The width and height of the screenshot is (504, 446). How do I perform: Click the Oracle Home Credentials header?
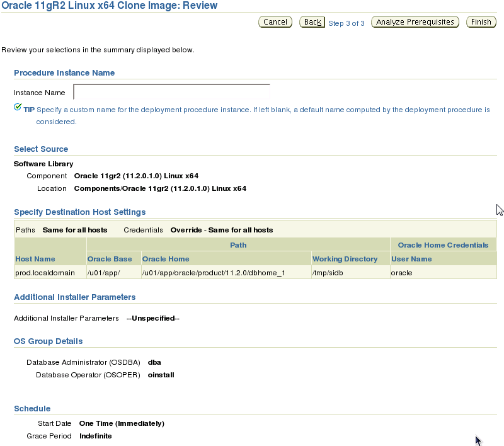tap(443, 245)
